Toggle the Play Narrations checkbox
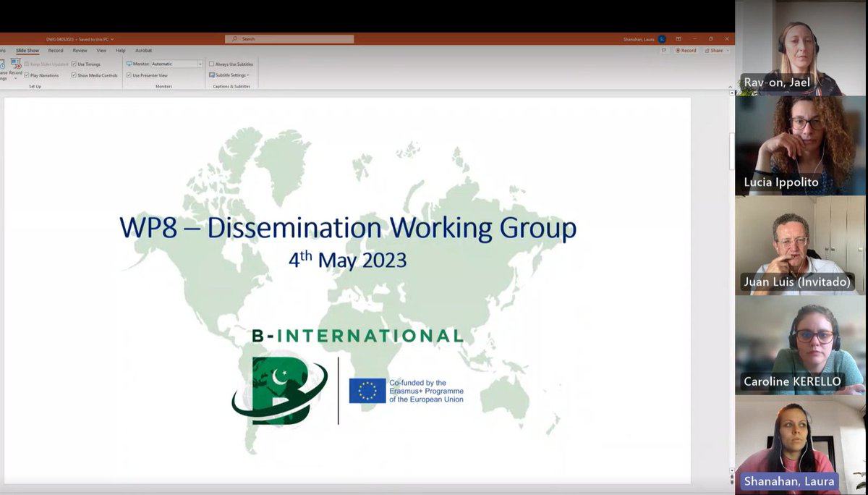The image size is (868, 495). click(27, 75)
